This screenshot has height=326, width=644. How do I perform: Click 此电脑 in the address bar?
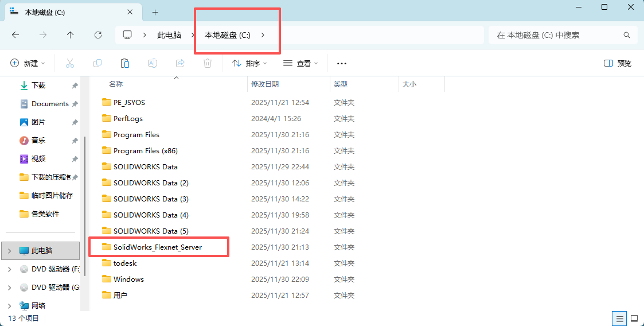169,35
